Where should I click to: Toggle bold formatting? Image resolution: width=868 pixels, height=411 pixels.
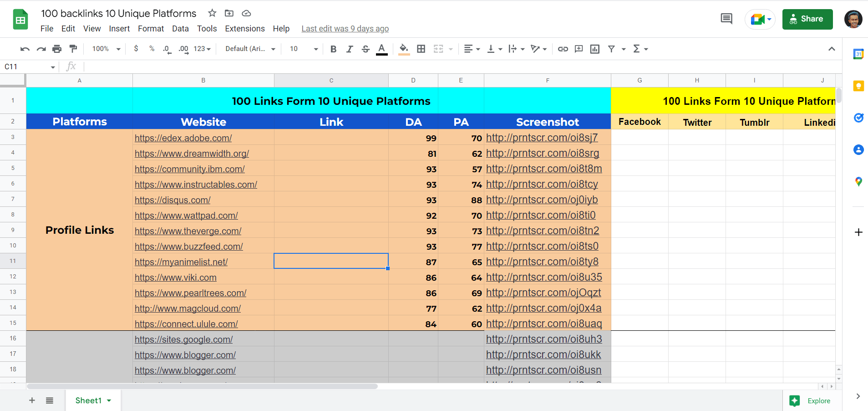click(x=333, y=49)
